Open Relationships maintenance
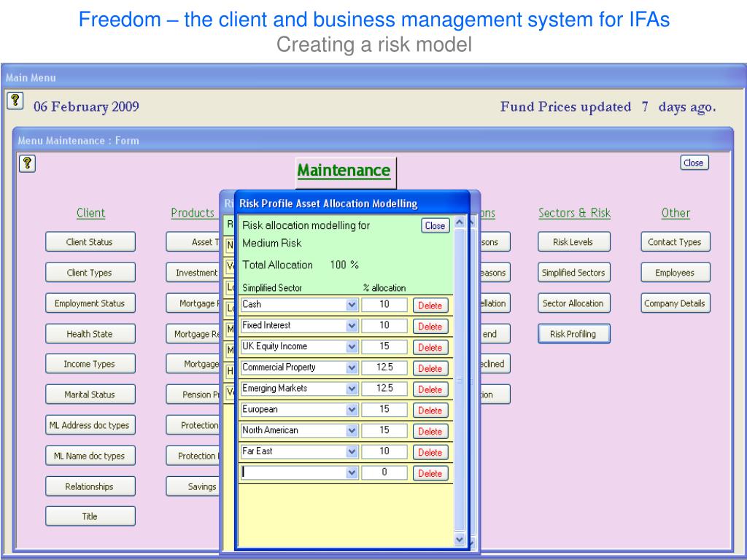Image resolution: width=747 pixels, height=560 pixels. pos(90,486)
